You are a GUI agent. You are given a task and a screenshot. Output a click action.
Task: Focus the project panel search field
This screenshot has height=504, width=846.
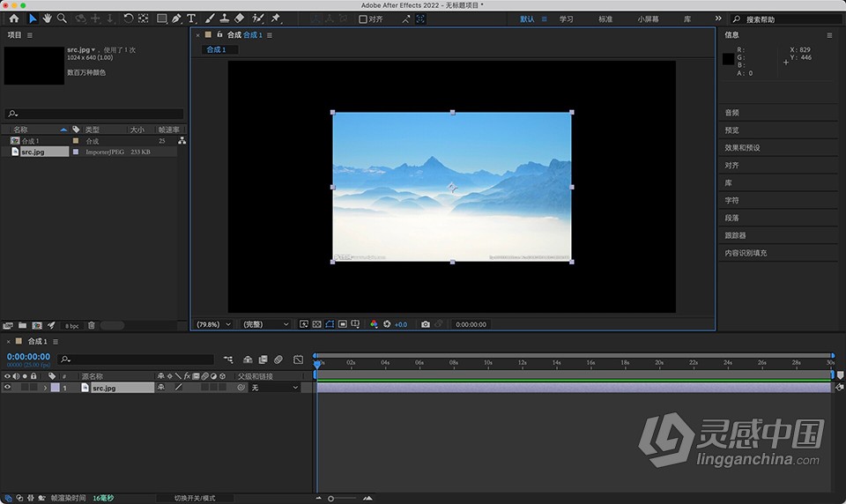click(x=94, y=114)
